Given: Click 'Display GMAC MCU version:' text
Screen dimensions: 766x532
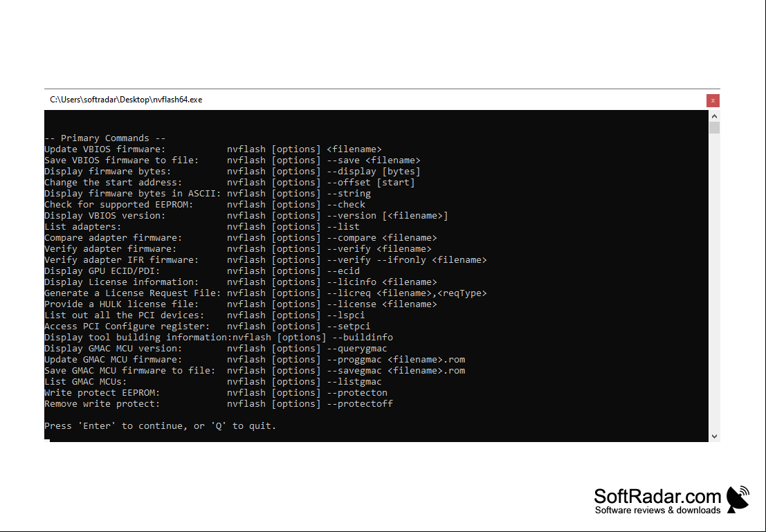Looking at the screenshot, I should (x=113, y=349).
